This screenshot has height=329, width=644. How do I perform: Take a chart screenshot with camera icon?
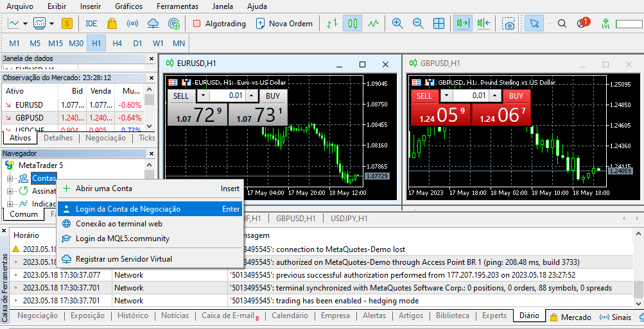tap(509, 23)
